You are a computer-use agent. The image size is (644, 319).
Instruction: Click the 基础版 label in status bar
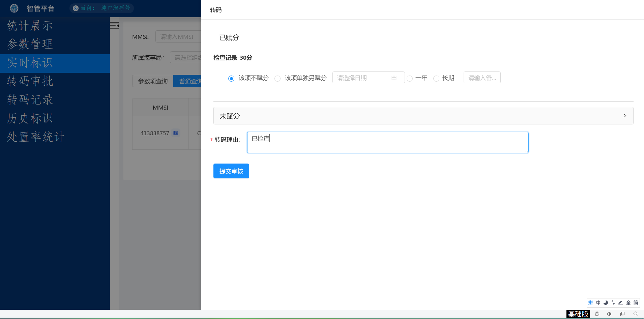pyautogui.click(x=578, y=314)
